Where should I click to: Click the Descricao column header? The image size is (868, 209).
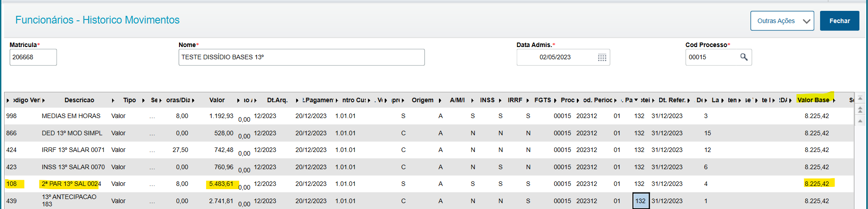[x=79, y=100]
